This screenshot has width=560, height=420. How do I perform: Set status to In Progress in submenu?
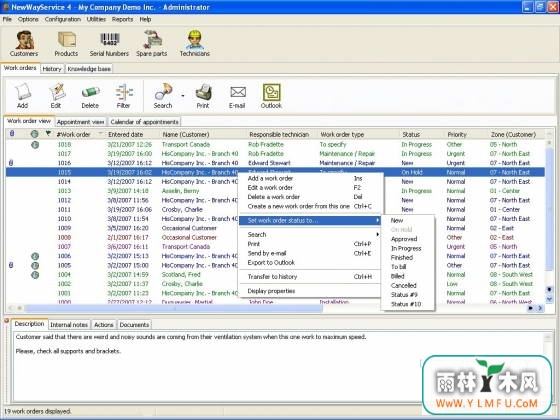click(408, 248)
